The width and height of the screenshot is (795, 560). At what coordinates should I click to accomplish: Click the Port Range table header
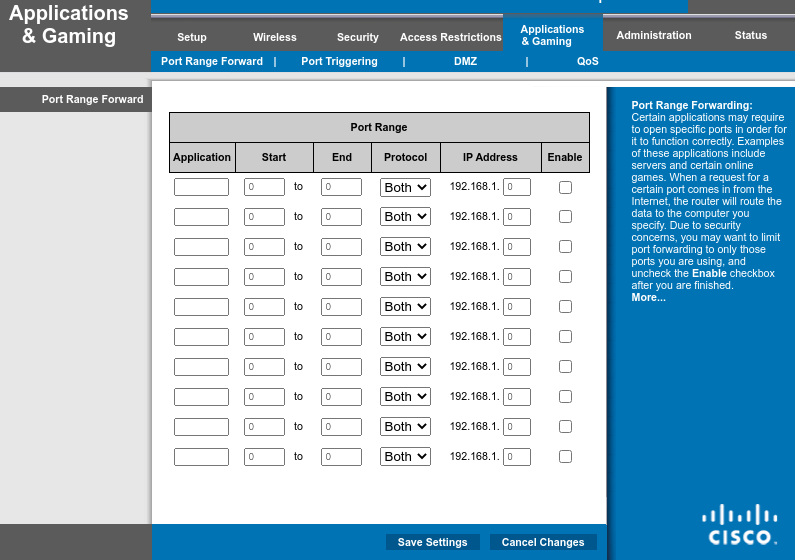click(379, 127)
